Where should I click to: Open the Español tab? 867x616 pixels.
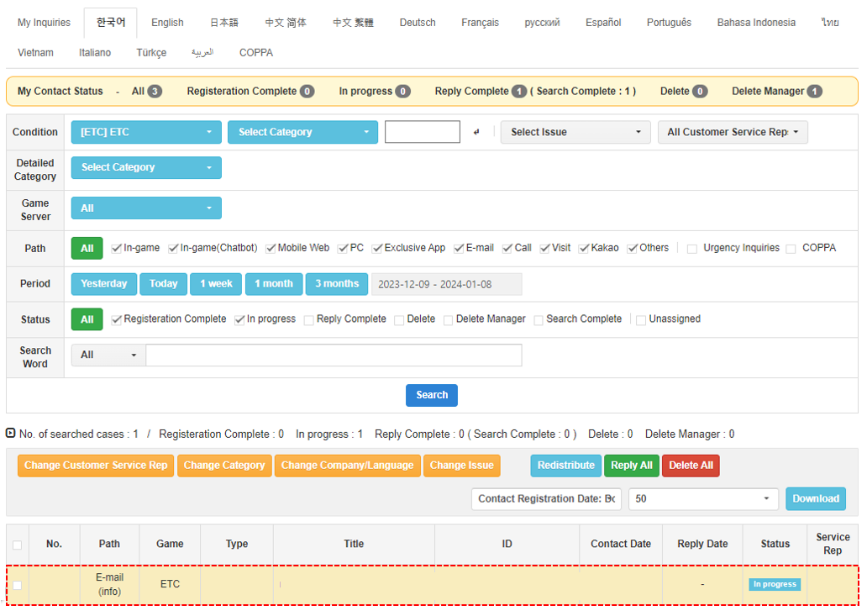pyautogui.click(x=603, y=23)
